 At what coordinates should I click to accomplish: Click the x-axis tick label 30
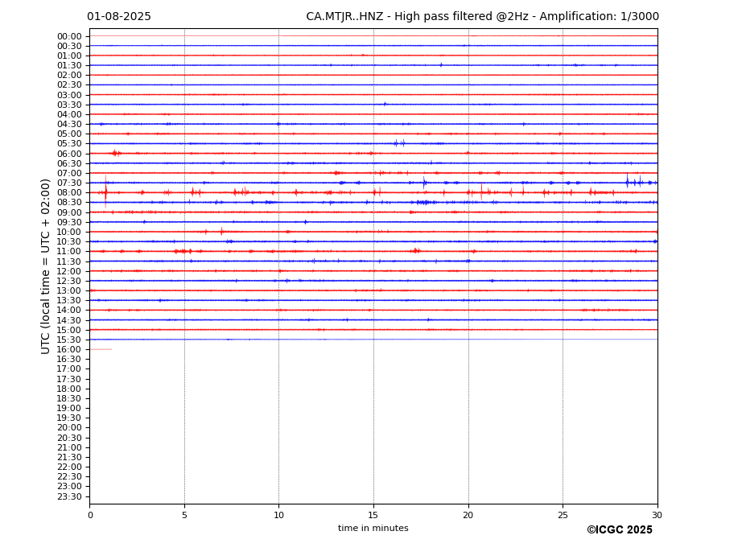pos(657,515)
